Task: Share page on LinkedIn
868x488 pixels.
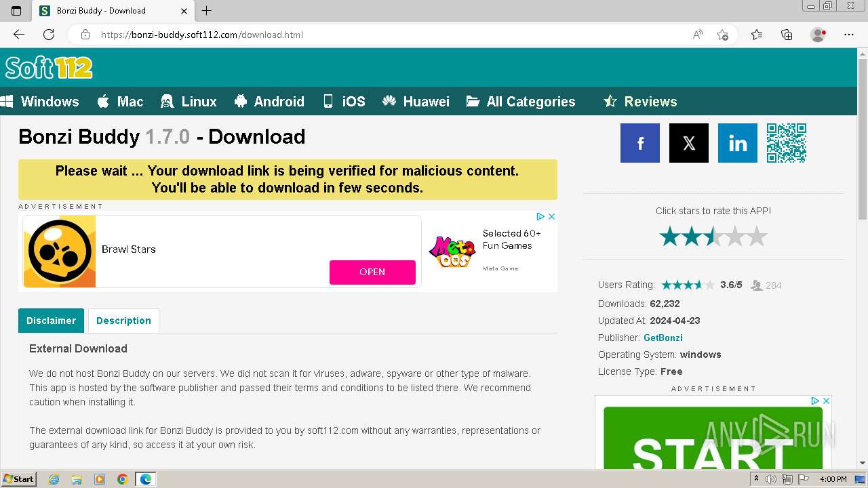Action: click(x=738, y=143)
